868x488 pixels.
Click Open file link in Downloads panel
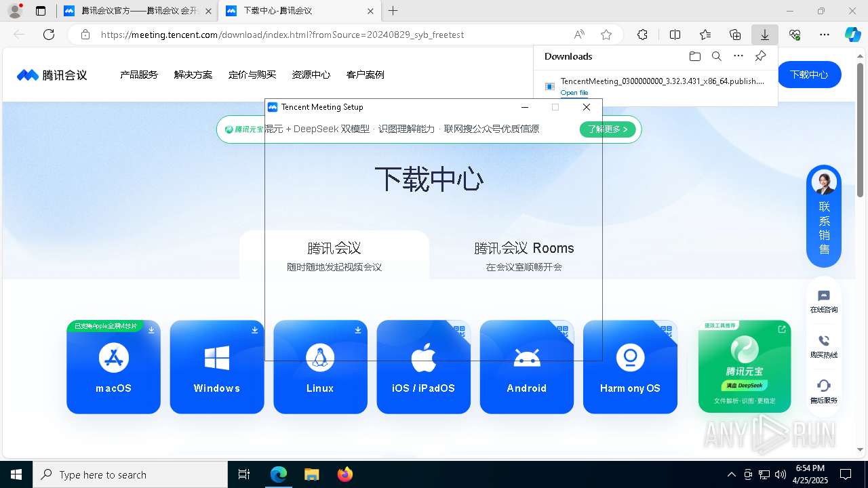[574, 93]
